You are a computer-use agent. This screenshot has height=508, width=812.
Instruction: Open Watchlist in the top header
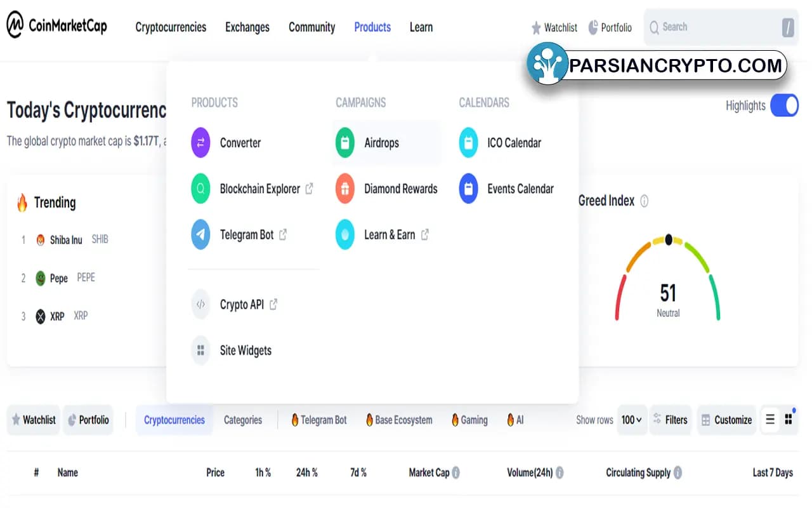pyautogui.click(x=554, y=27)
